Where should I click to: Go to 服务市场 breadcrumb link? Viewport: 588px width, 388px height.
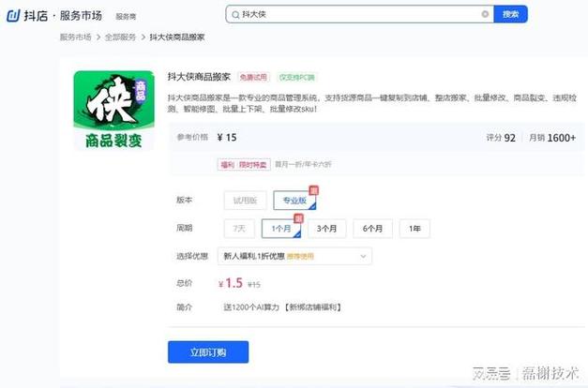[75, 37]
